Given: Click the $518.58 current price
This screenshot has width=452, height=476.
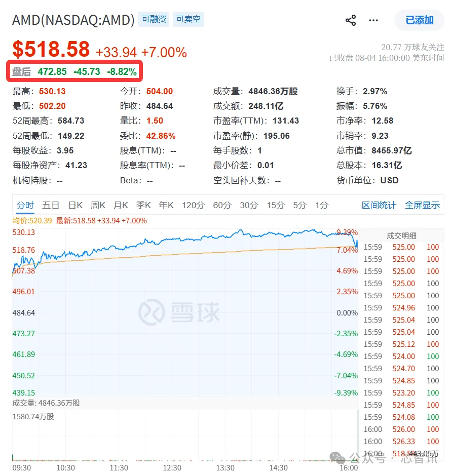Looking at the screenshot, I should [x=51, y=49].
